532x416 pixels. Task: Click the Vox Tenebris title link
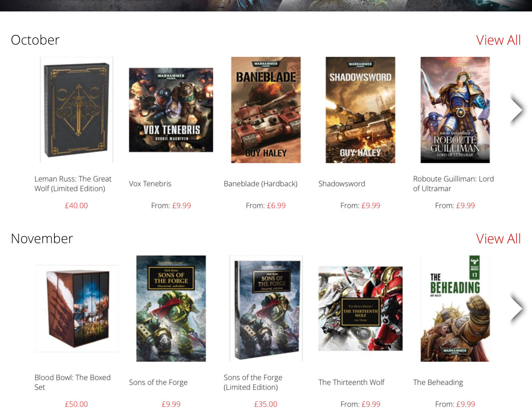(x=150, y=184)
